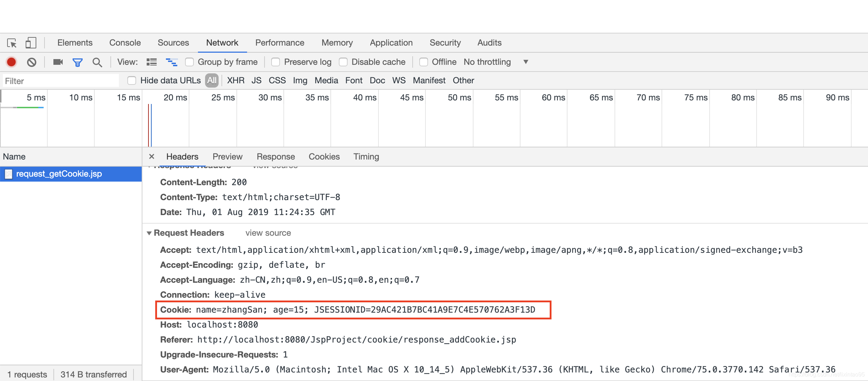Viewport: 868px width, 381px height.
Task: Select the Network tab
Action: (222, 43)
